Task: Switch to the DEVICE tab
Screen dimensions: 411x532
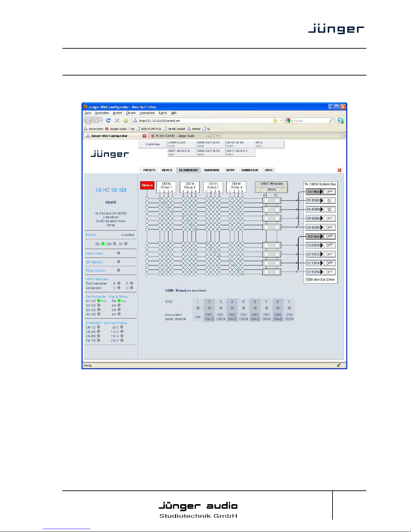Action: click(167, 170)
